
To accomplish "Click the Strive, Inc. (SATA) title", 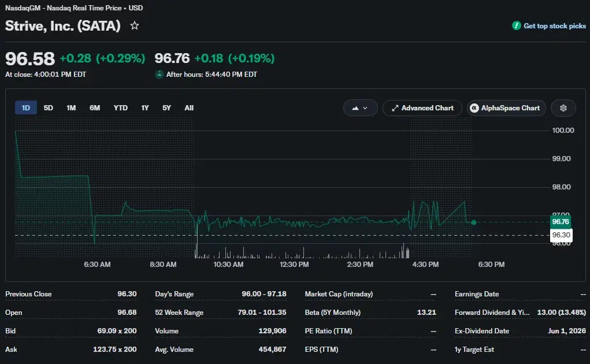I will click(x=63, y=26).
